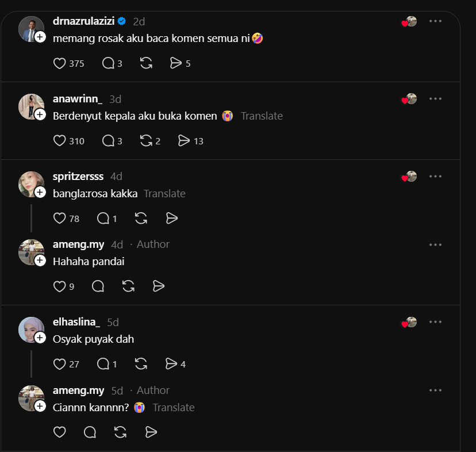Open more options on 'Hahaha pandai' reply

(x=435, y=244)
